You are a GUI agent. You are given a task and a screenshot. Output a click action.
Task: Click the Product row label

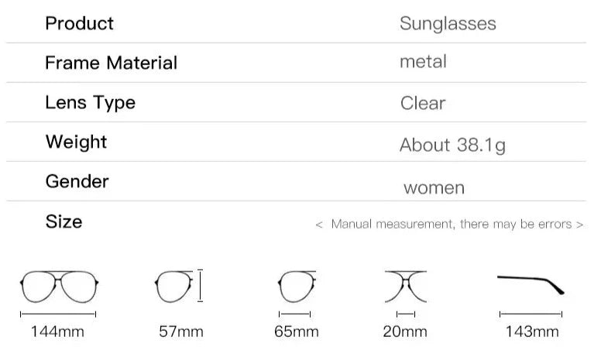79,23
